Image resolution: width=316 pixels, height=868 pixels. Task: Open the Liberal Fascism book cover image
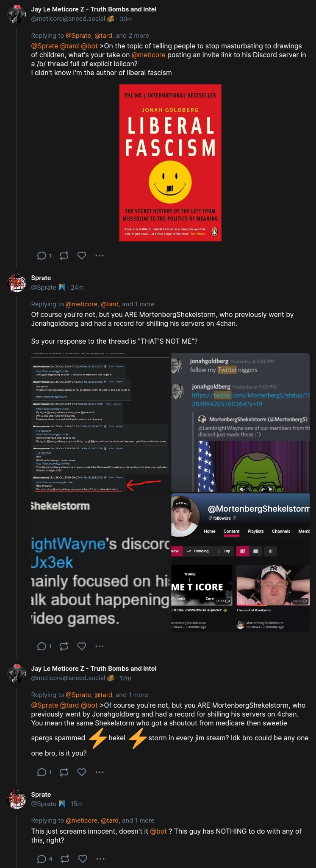pyautogui.click(x=170, y=163)
